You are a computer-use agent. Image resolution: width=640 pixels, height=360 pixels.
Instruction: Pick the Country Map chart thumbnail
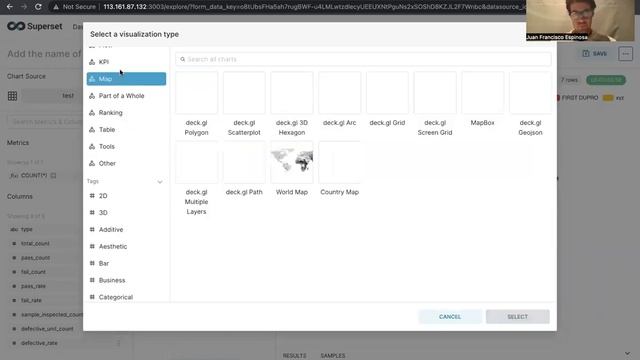pos(340,162)
